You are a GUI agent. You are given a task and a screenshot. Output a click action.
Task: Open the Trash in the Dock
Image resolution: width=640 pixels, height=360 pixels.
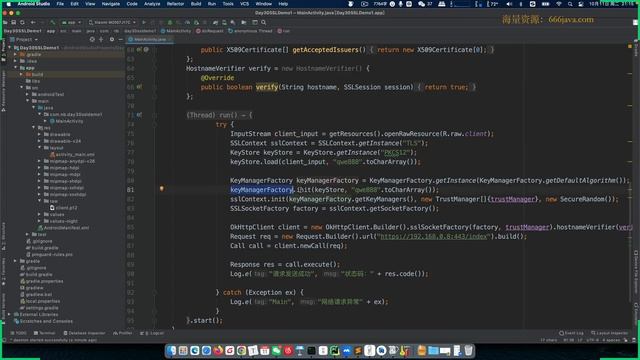(x=469, y=351)
